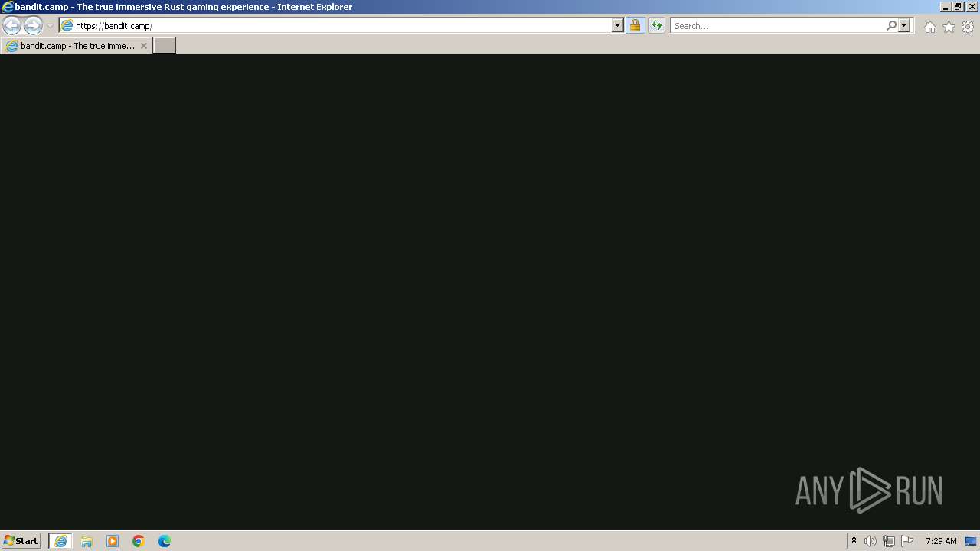Open the File Explorer taskbar icon
980x551 pixels.
click(87, 541)
